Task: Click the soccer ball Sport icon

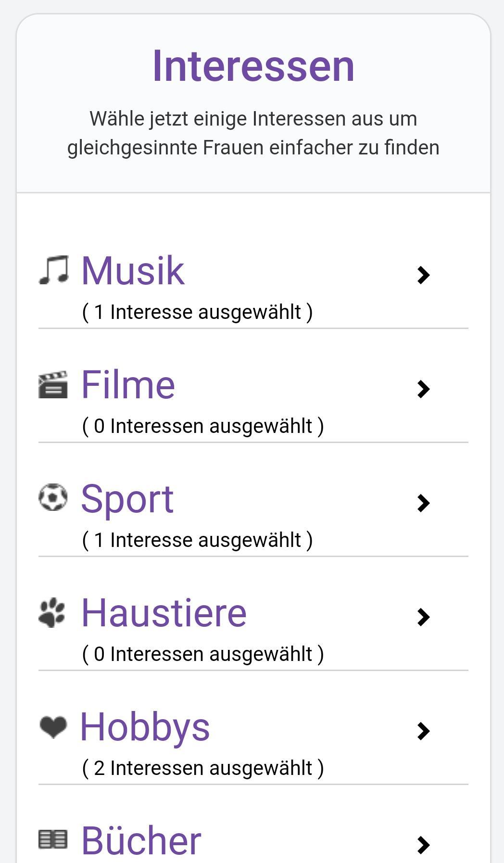Action: coord(53,497)
